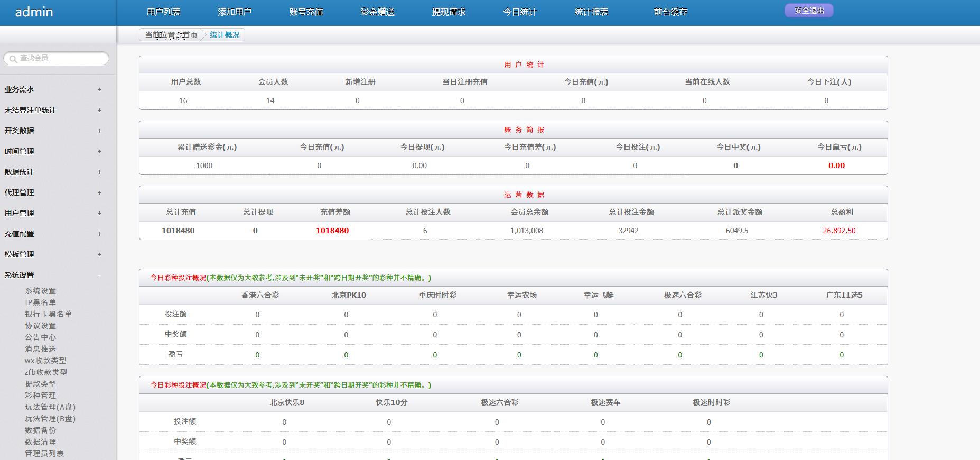Open 玩法管理(A盘) sidebar link
Image resolution: width=980 pixels, height=460 pixels.
click(x=50, y=407)
